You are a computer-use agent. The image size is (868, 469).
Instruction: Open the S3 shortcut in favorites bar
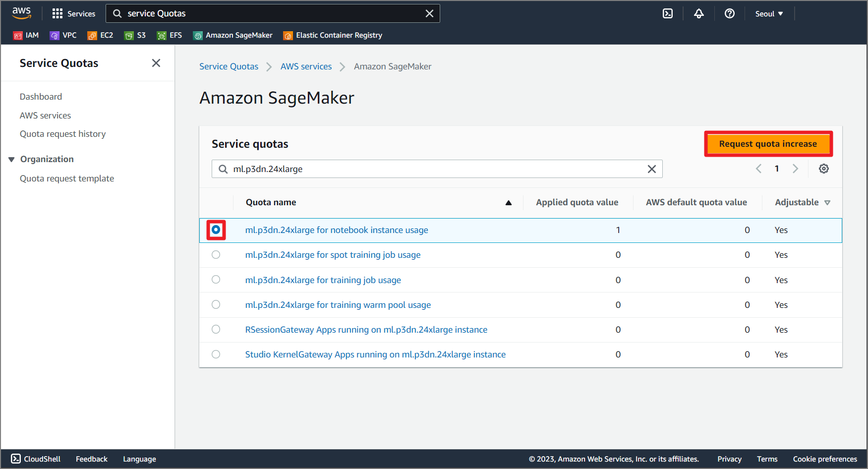point(135,35)
